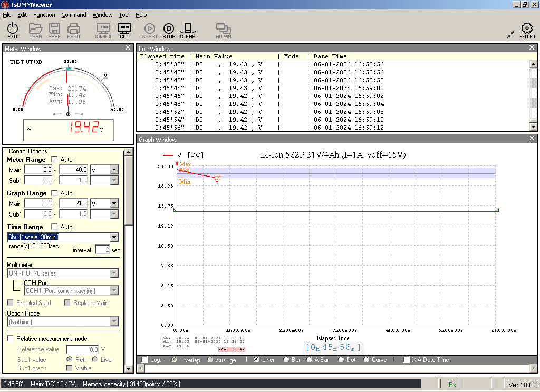Close the Log Window panel
Screen dimensions: 540x392
point(532,48)
